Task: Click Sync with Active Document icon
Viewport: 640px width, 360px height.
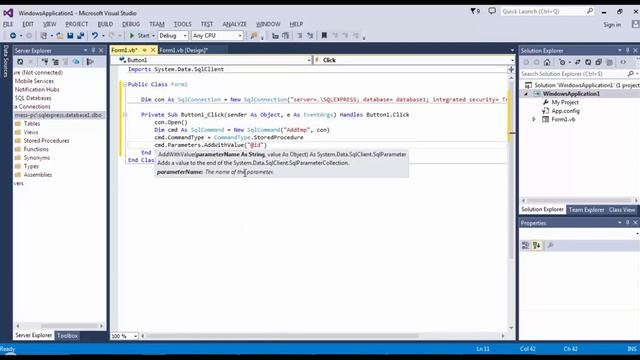Action: [x=577, y=62]
